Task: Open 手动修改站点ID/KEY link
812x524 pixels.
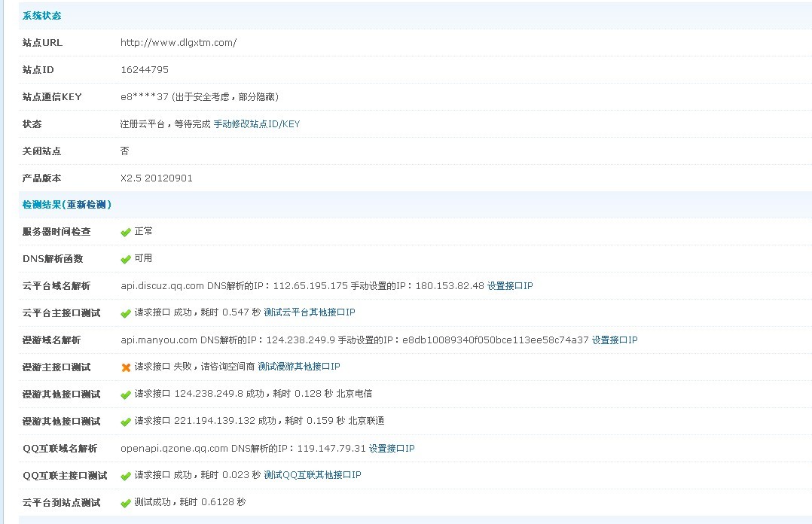Action: 256,123
